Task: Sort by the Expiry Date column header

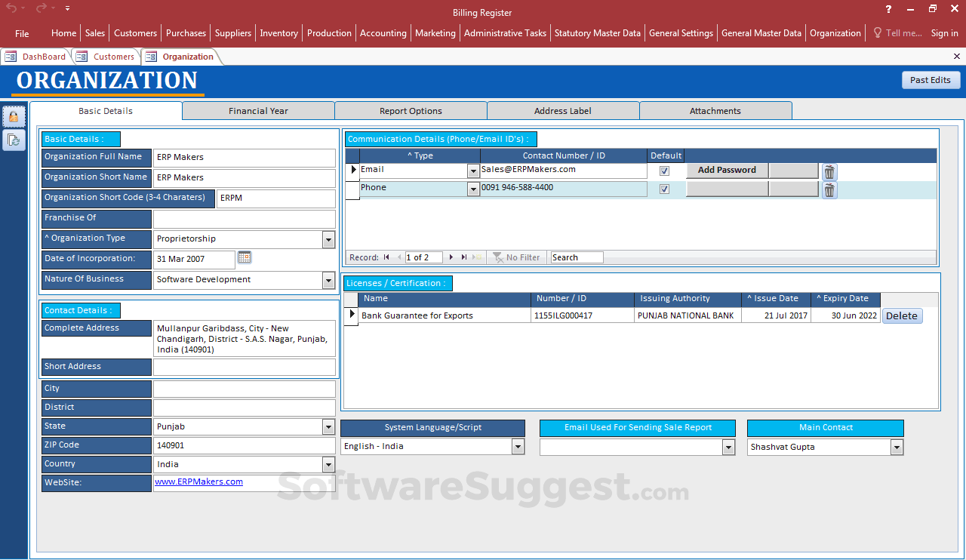Action: [x=845, y=299]
